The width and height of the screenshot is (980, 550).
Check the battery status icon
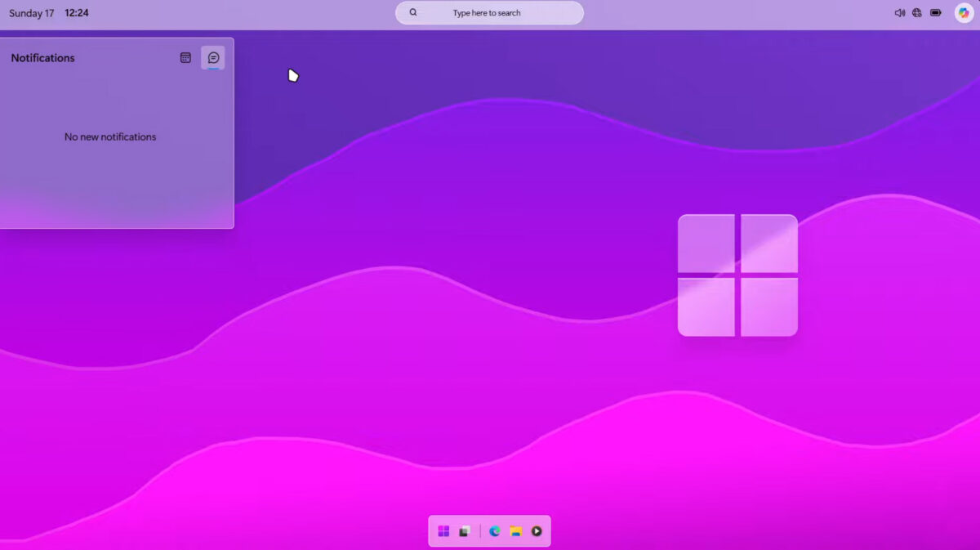[936, 12]
